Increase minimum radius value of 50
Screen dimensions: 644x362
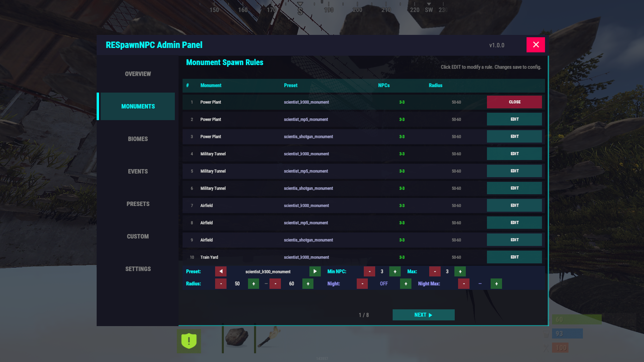pyautogui.click(x=253, y=284)
